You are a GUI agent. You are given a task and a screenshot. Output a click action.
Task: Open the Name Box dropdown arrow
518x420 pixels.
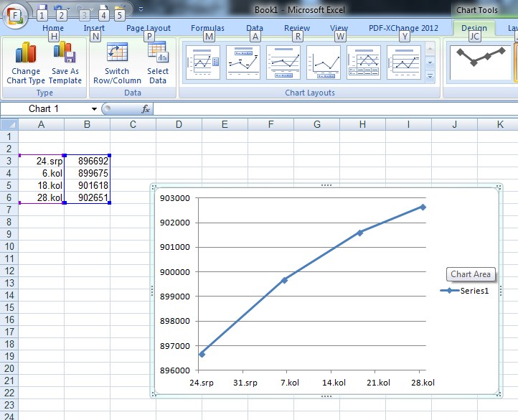(94, 109)
